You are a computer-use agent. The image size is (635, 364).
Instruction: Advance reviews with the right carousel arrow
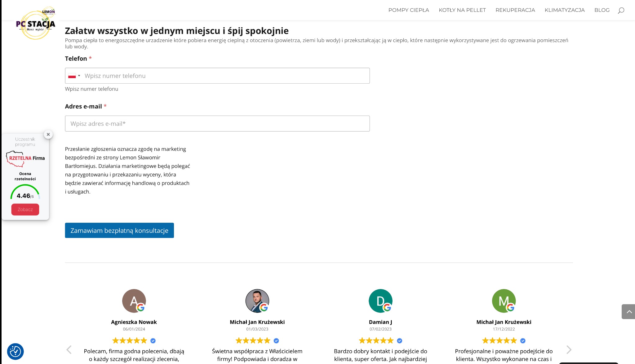[x=569, y=349]
